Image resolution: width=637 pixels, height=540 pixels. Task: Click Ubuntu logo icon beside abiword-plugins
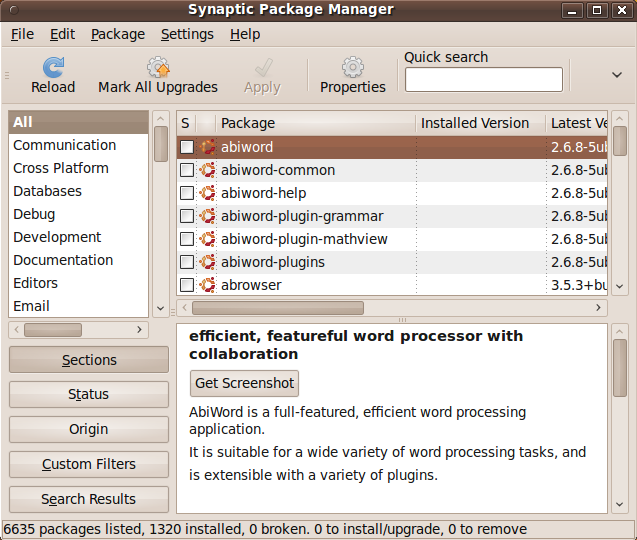pyautogui.click(x=208, y=262)
